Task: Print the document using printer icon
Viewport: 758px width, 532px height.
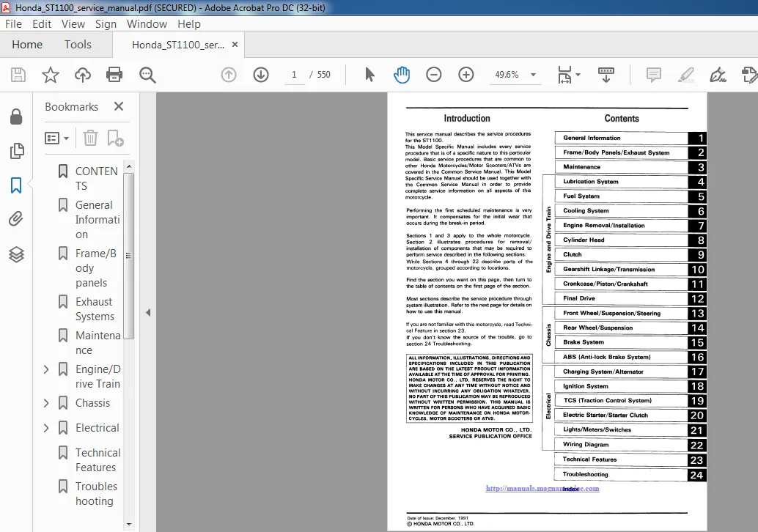Action: pyautogui.click(x=114, y=75)
